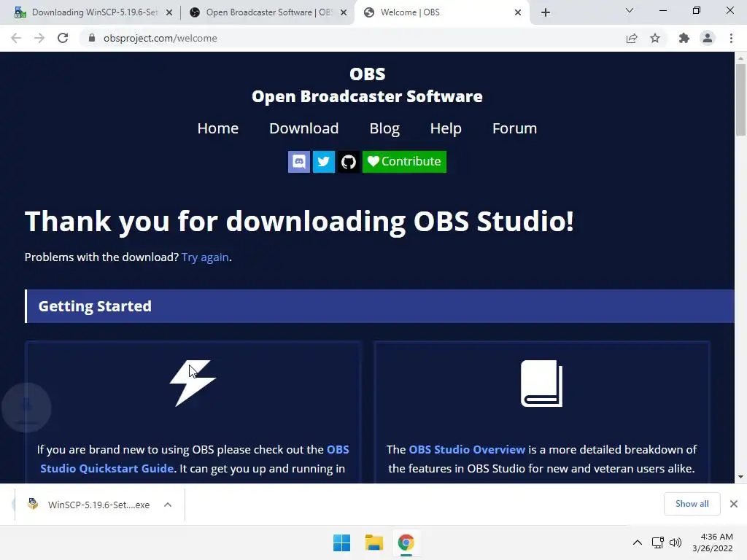The image size is (747, 560).
Task: Expand the WinSCP download options arrow
Action: coord(168,505)
